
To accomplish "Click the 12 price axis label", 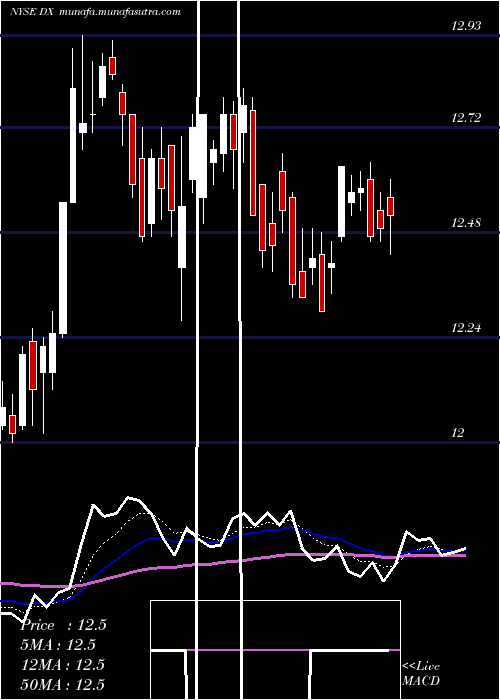I will pyautogui.click(x=458, y=433).
